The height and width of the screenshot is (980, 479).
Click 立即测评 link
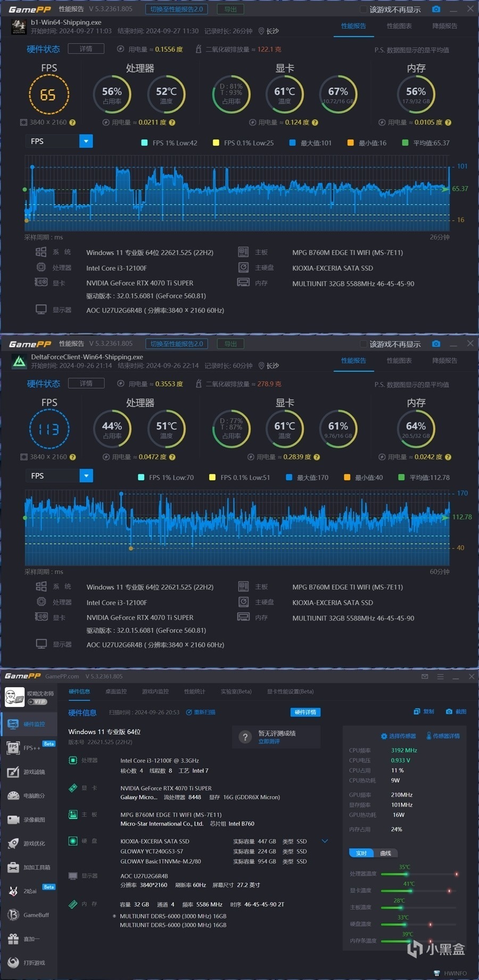[269, 742]
